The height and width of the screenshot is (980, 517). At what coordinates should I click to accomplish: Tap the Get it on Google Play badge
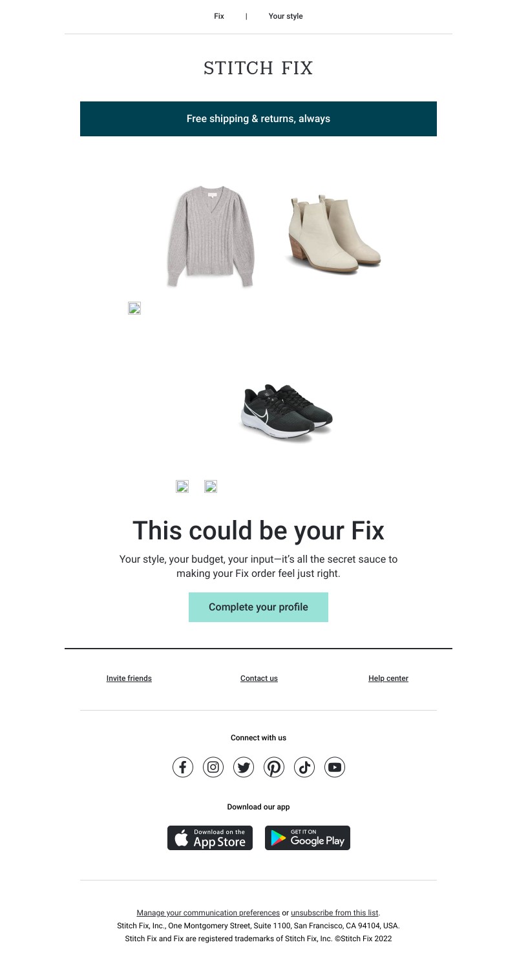pyautogui.click(x=308, y=838)
